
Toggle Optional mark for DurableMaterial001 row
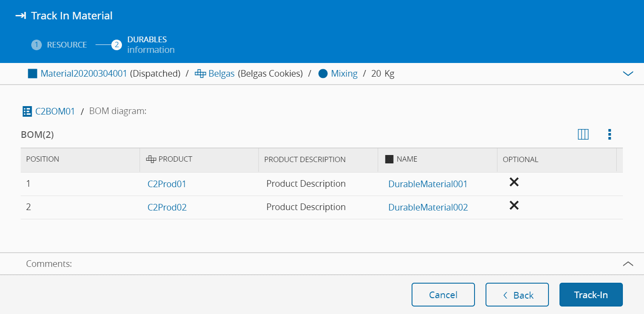pos(514,182)
